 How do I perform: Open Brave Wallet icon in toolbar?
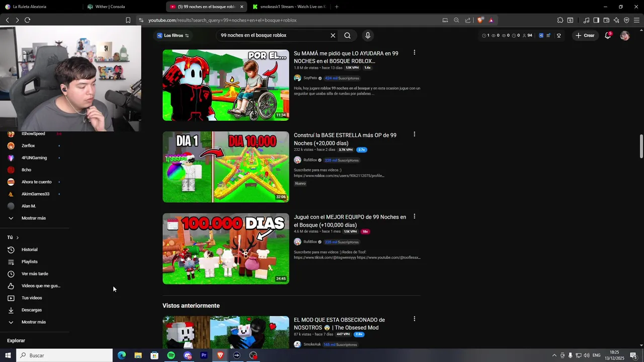(x=606, y=20)
